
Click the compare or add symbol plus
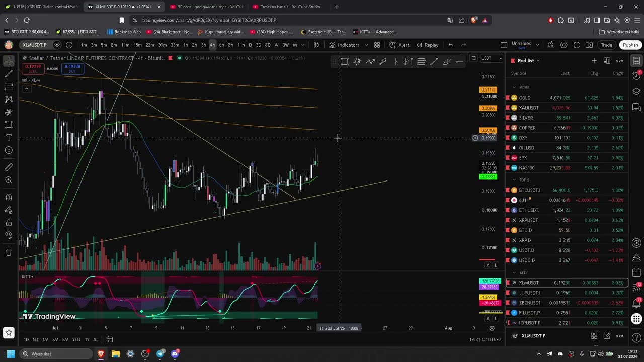coord(69,45)
